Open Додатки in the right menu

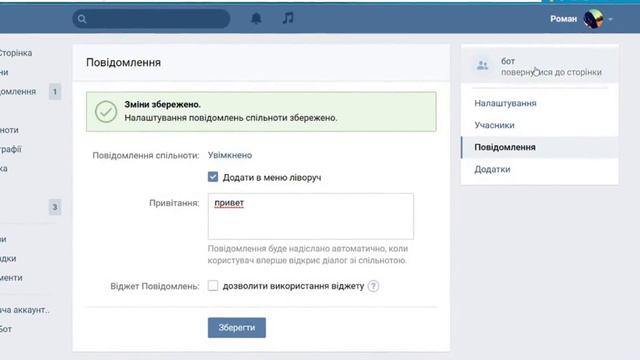[x=540, y=169]
